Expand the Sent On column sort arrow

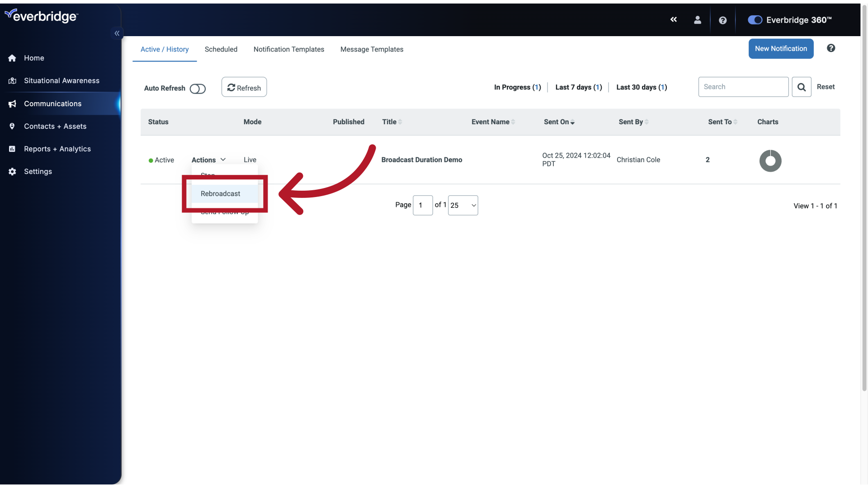pos(572,122)
